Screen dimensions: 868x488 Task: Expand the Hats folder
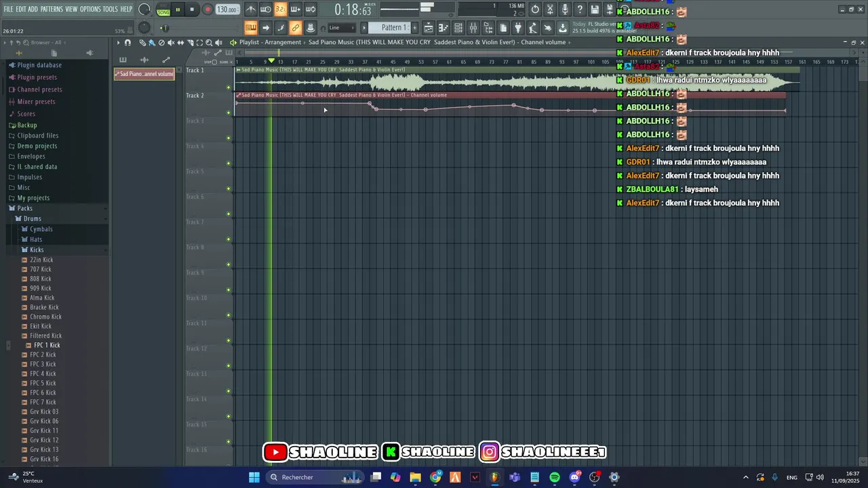(x=36, y=239)
